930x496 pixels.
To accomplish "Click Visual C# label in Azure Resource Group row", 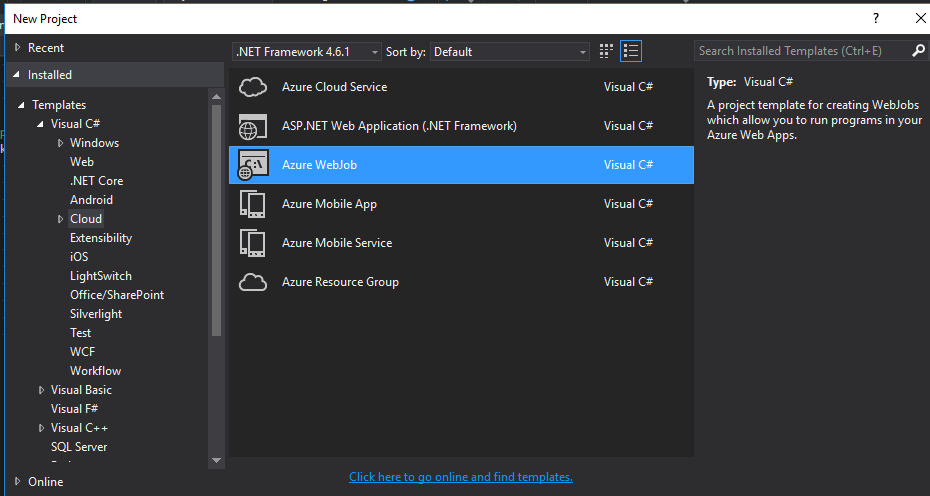I will click(x=628, y=282).
